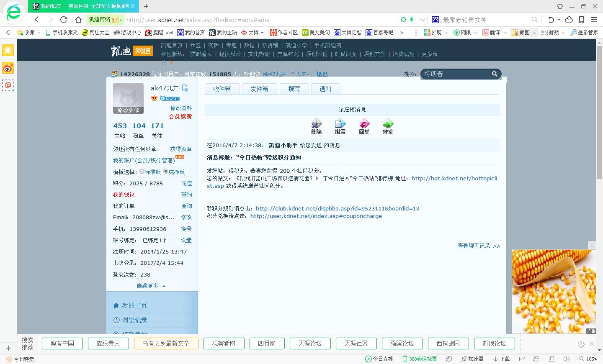Open 猫眼看人 forum section
Screen dimensions: 603x364
[x=201, y=54]
